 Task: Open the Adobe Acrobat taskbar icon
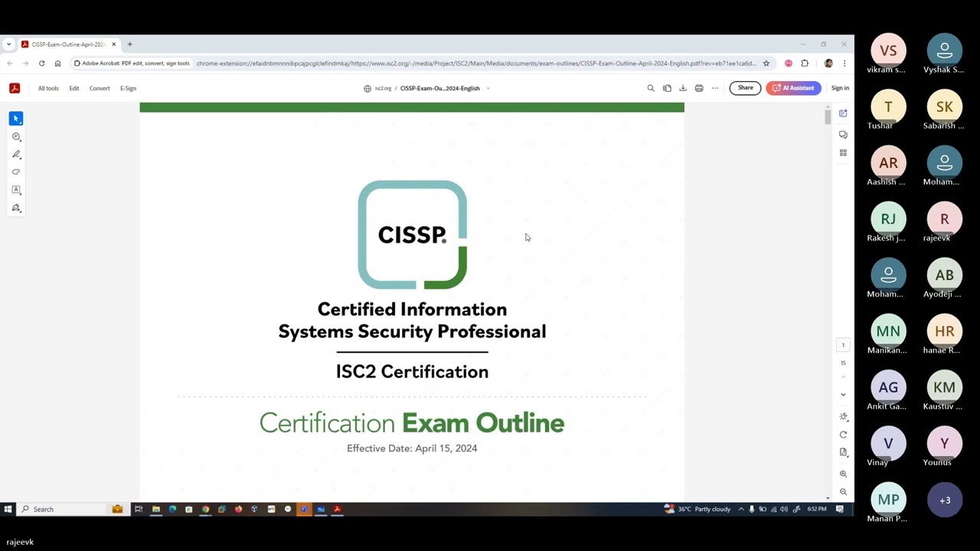337,509
